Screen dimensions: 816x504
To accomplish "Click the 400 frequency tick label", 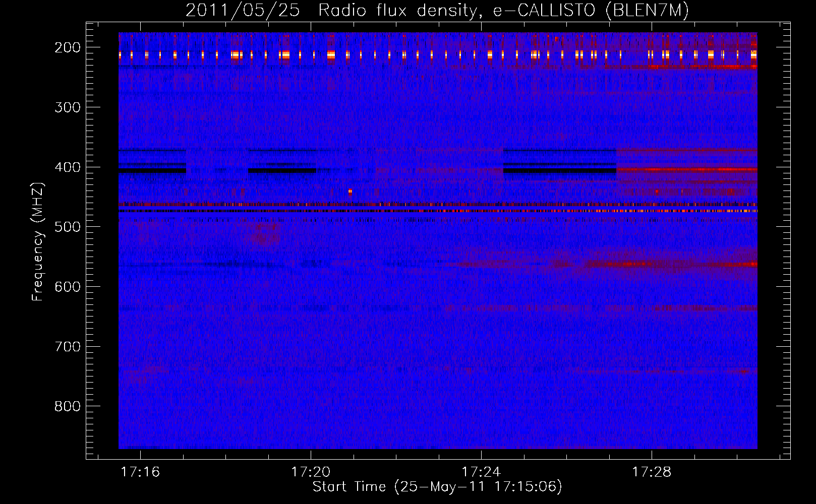I will point(68,167).
